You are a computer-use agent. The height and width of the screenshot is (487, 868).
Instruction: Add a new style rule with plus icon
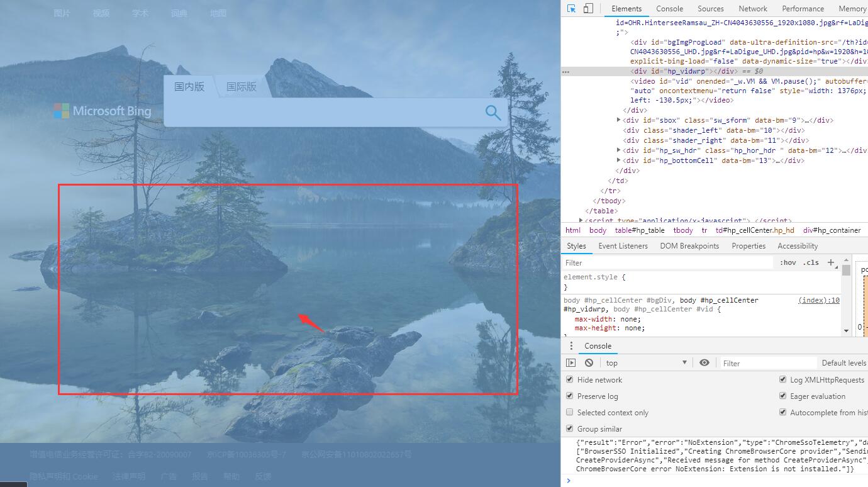tap(831, 262)
